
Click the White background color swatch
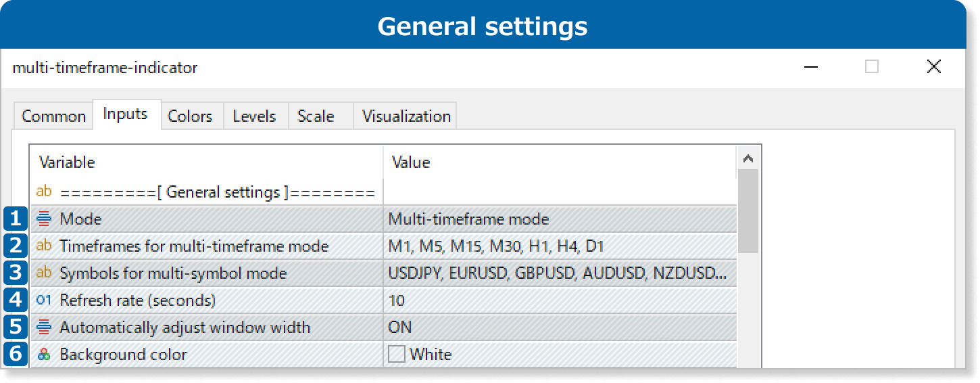[397, 354]
